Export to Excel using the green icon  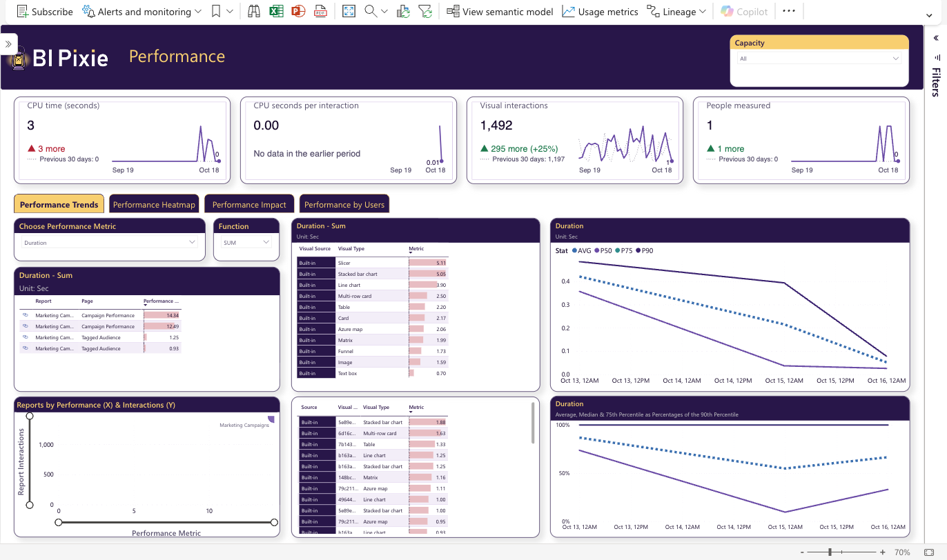pyautogui.click(x=276, y=12)
